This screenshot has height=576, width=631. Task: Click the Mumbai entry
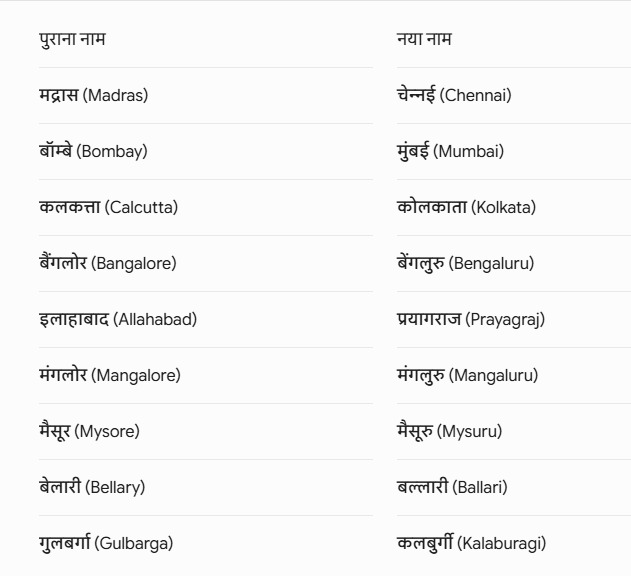click(450, 151)
